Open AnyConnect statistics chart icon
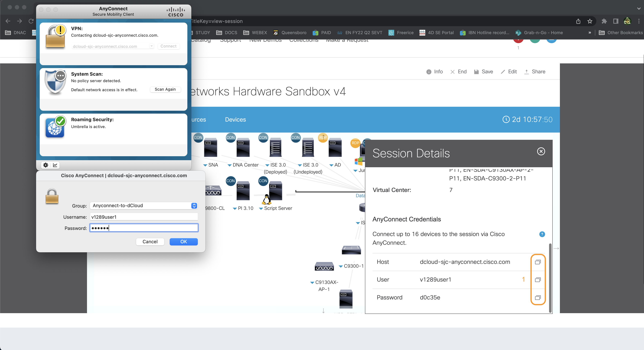The width and height of the screenshot is (644, 350). click(x=55, y=165)
